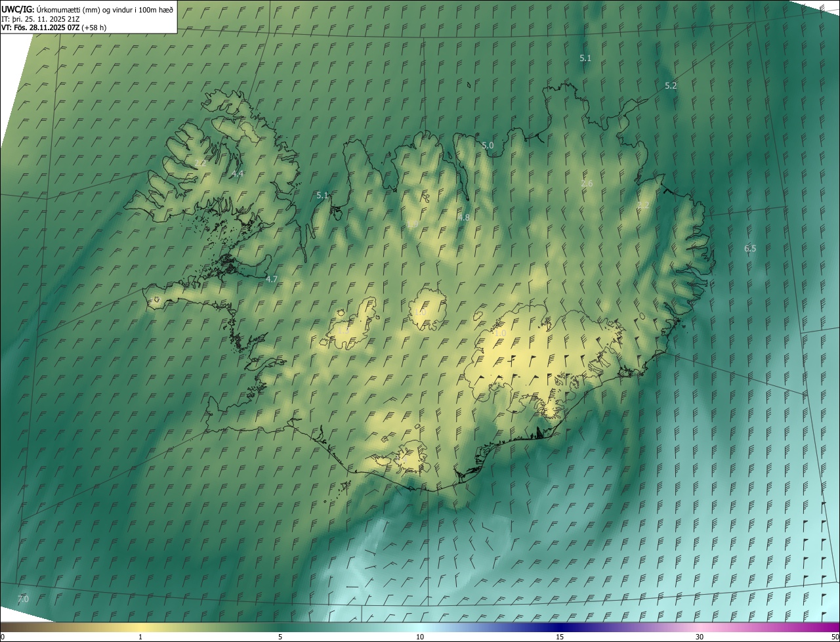Click the 1.3 value on the glacier
This screenshot has width=840, height=642.
click(x=343, y=330)
